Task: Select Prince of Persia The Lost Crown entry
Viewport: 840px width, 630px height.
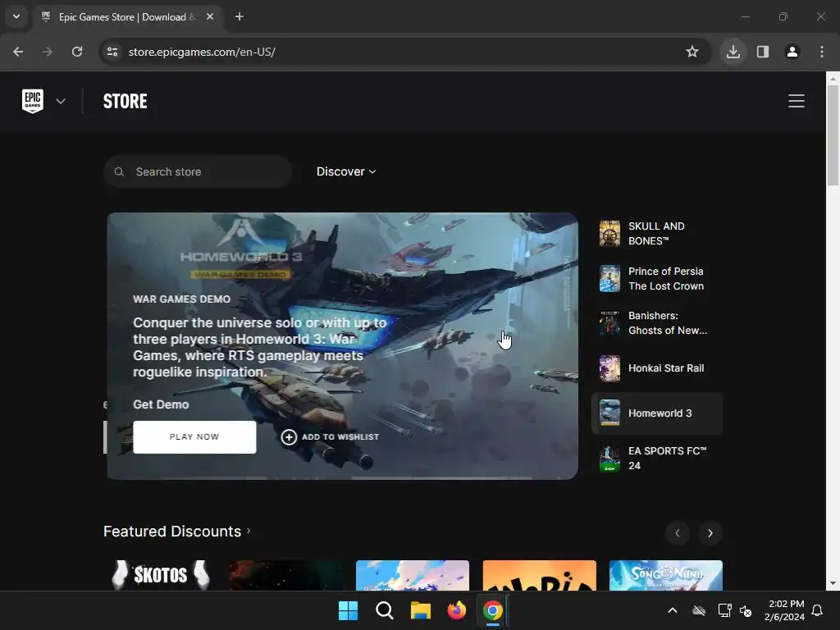Action: tap(657, 279)
